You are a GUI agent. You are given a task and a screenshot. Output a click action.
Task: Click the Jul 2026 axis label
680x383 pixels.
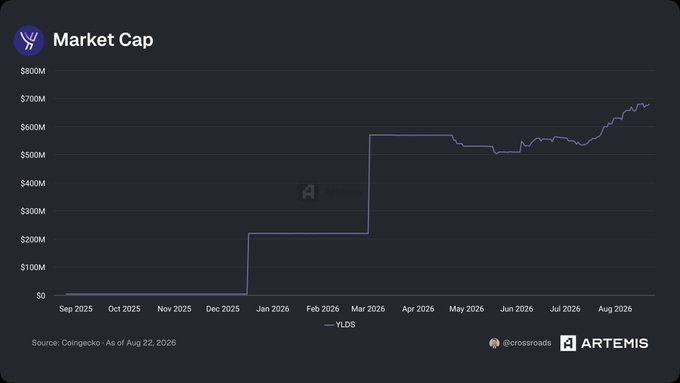pyautogui.click(x=565, y=309)
